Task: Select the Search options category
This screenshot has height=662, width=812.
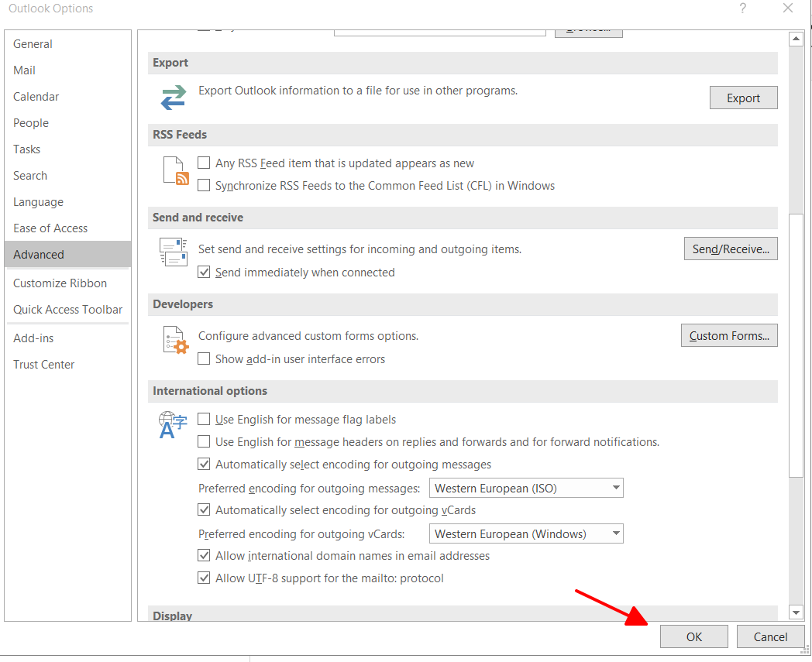Action: tap(68, 176)
